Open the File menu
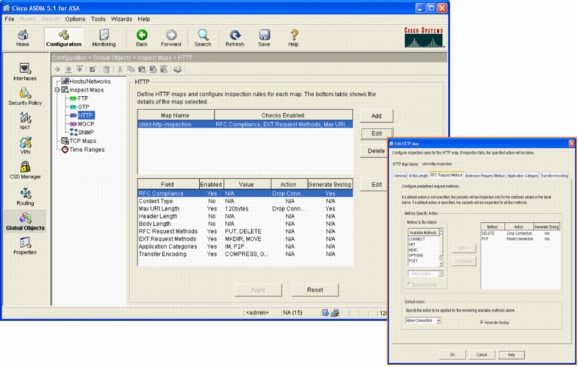This screenshot has height=367, width=578. coord(9,19)
